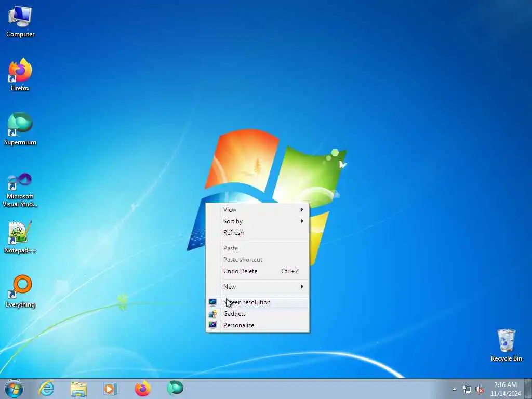Viewport: 532px width, 399px height.
Task: Select the Microsoft Visual Studio desktop shortcut
Action: [20, 190]
